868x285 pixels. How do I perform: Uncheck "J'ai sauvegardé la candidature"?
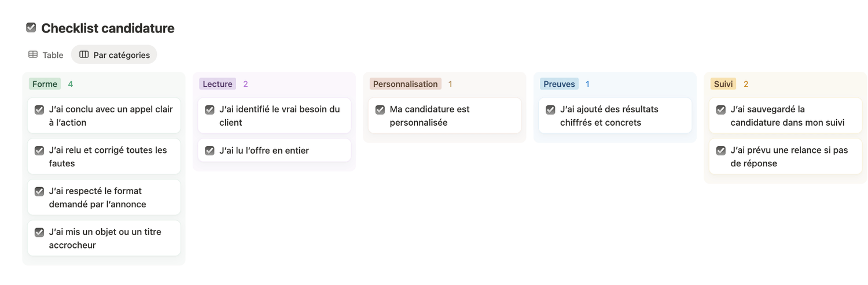(721, 109)
